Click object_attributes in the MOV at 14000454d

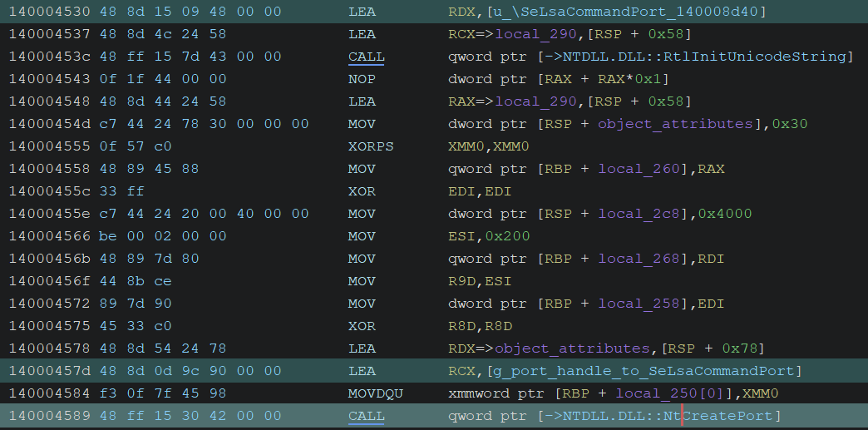point(675,124)
